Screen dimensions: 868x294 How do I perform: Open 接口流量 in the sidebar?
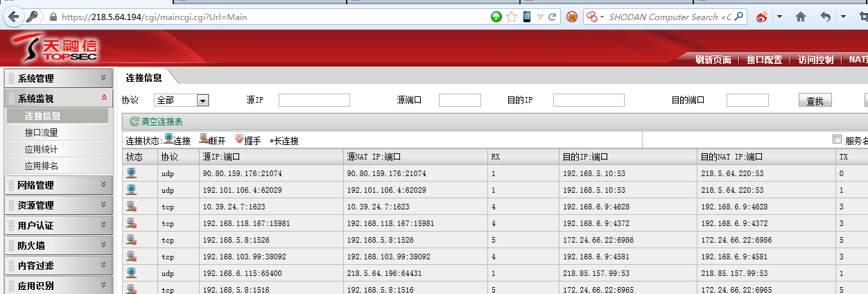coord(42,132)
